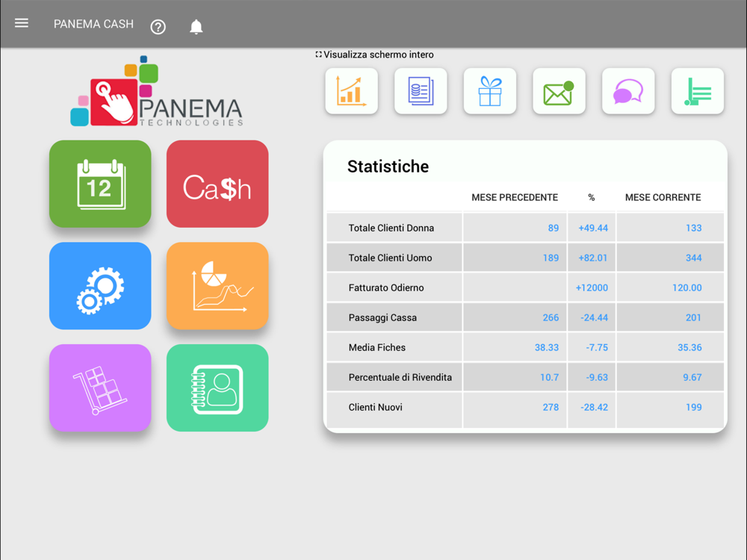The height and width of the screenshot is (560, 747).
Task: Click value 89 for Clienti Donna
Action: click(553, 228)
